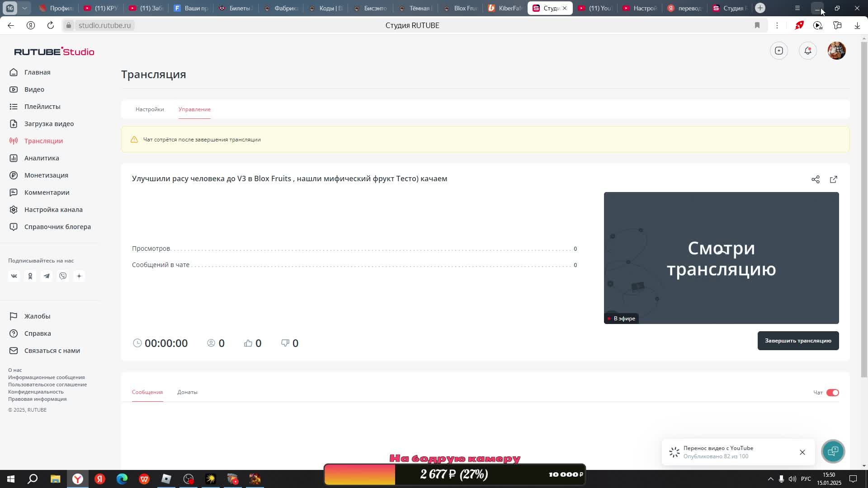Image resolution: width=868 pixels, height=488 pixels.
Task: Open Главная in sidebar
Action: (x=37, y=72)
